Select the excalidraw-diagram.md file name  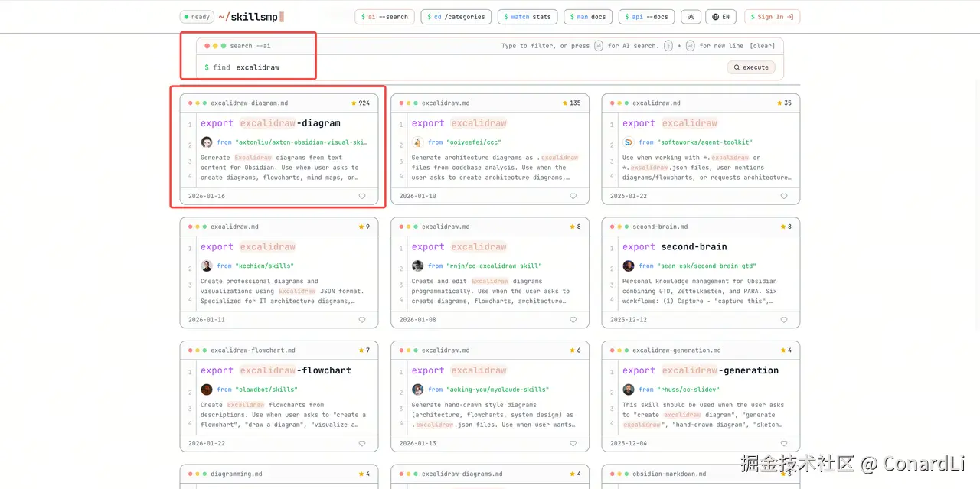tap(250, 103)
